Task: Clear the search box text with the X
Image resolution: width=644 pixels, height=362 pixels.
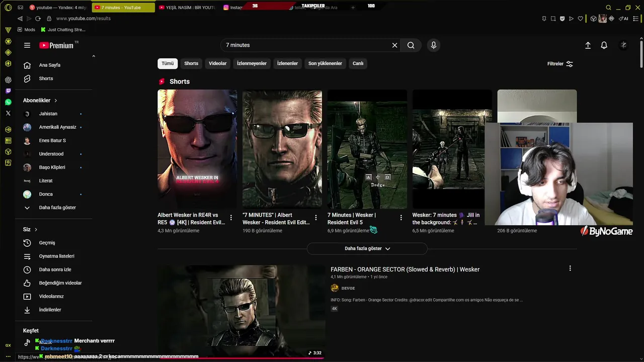Action: click(x=395, y=45)
